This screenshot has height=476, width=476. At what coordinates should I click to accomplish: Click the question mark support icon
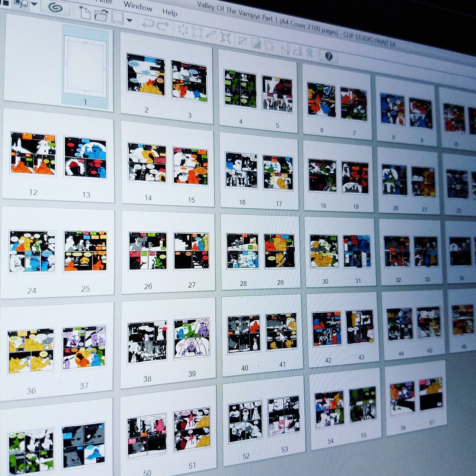(x=328, y=56)
